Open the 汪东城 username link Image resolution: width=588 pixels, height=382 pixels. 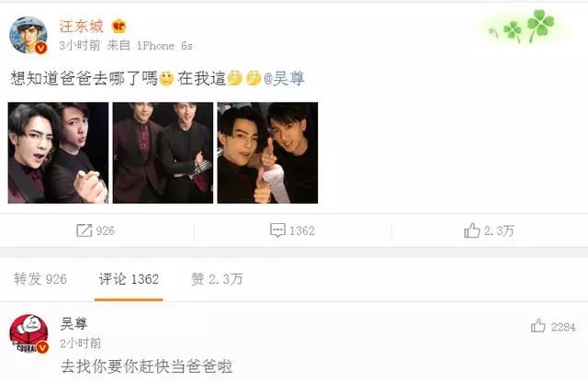[81, 27]
